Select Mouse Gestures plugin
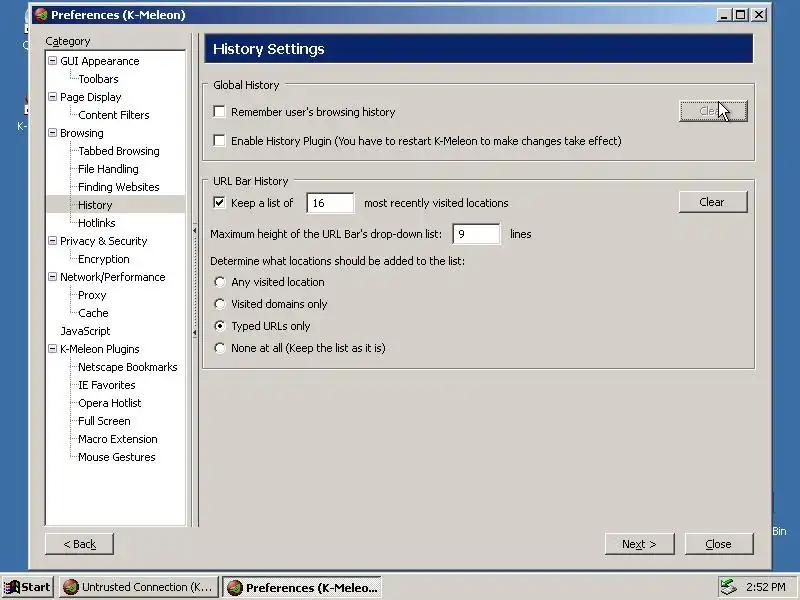 click(116, 457)
